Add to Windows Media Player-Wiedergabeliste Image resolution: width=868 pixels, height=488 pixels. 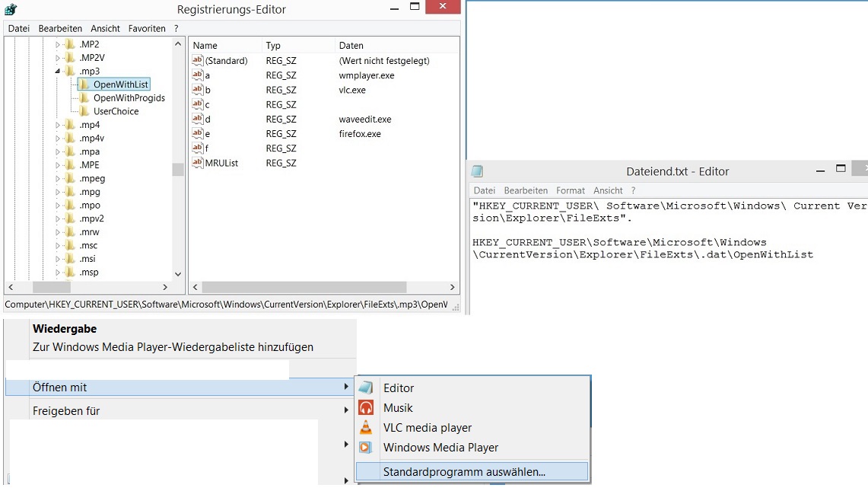(x=173, y=346)
